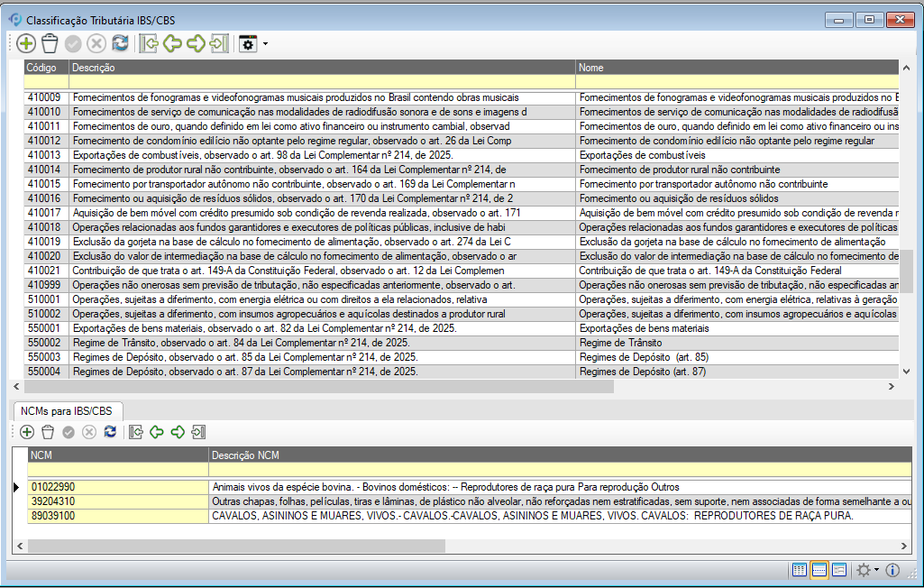Delete NCM with lower toolbar trash icon
The width and height of the screenshot is (924, 588).
[x=48, y=432]
